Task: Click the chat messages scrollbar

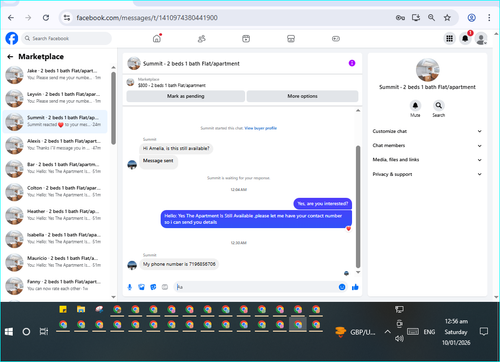Action: (x=358, y=207)
